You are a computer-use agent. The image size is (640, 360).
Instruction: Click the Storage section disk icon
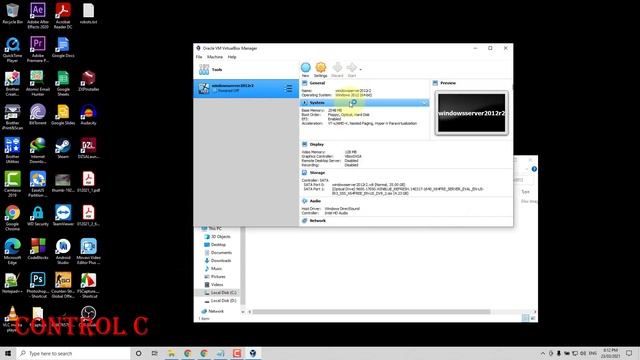pyautogui.click(x=304, y=173)
